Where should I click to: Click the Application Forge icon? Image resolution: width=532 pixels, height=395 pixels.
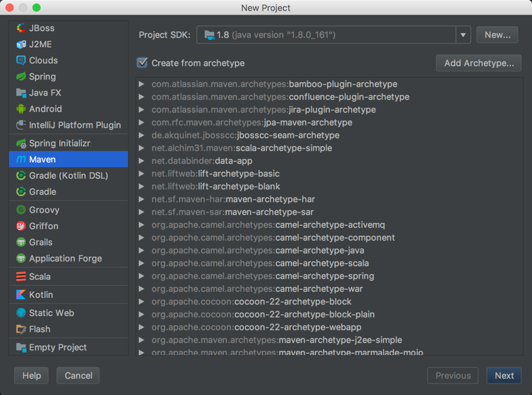(x=21, y=258)
